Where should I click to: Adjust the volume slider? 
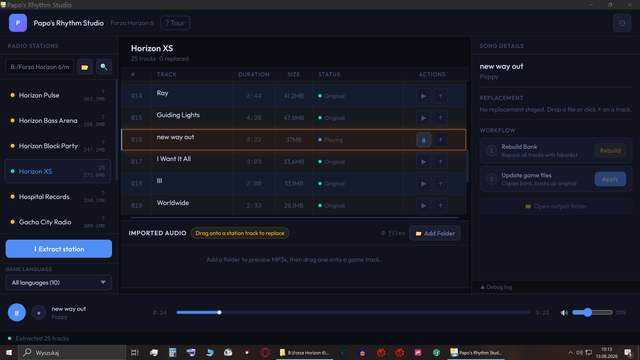click(592, 313)
